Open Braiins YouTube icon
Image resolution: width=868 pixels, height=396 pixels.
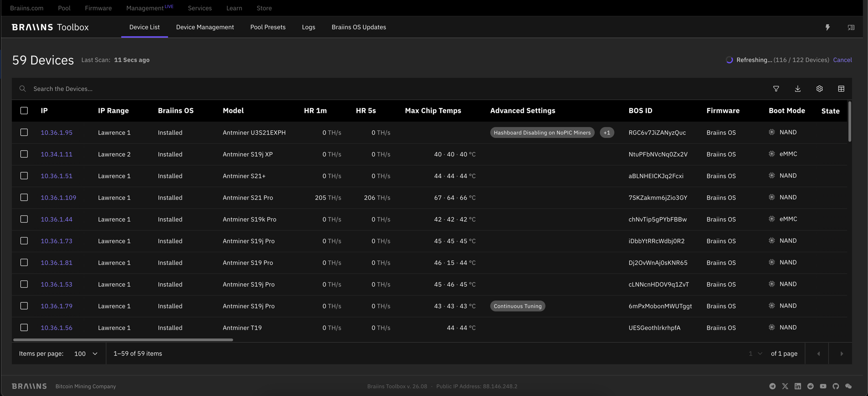[x=823, y=386]
